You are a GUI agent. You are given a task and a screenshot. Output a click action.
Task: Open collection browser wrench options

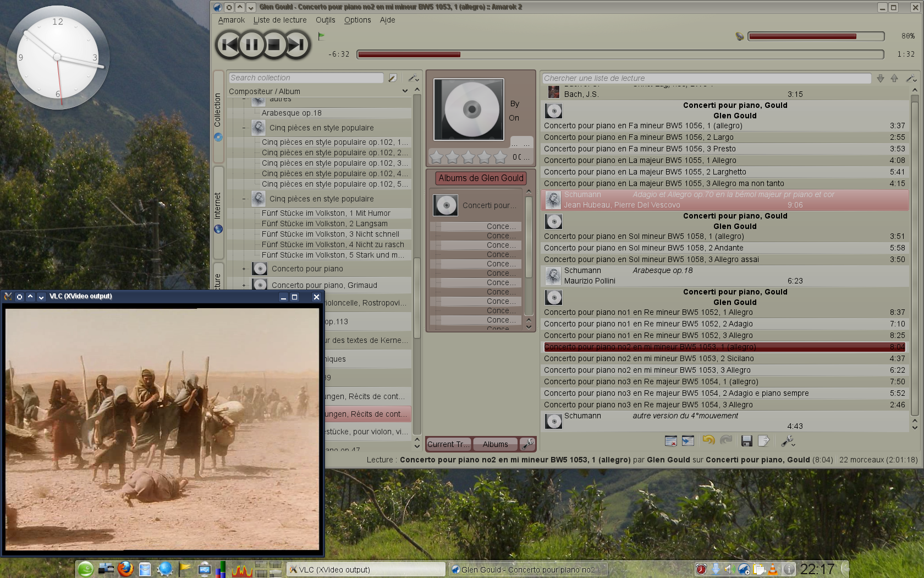[413, 78]
